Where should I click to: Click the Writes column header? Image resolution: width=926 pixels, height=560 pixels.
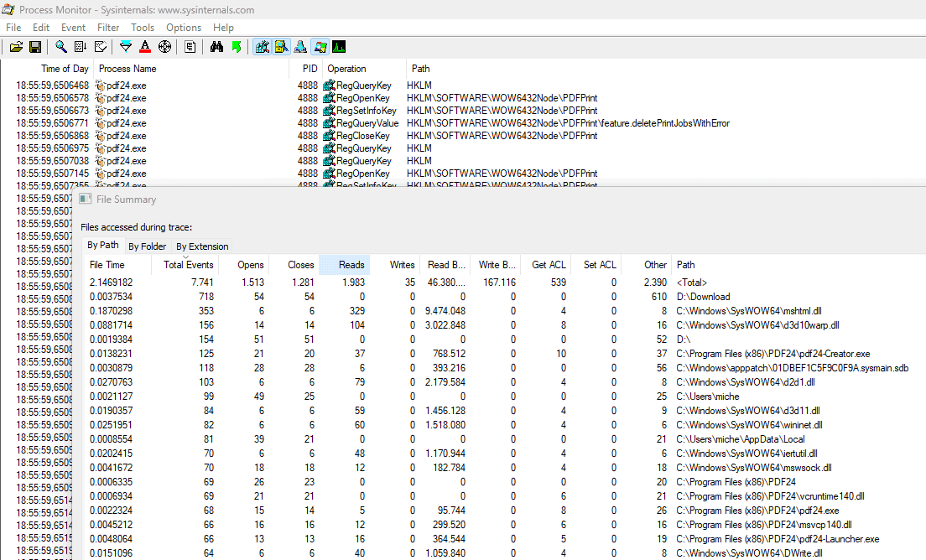point(395,265)
